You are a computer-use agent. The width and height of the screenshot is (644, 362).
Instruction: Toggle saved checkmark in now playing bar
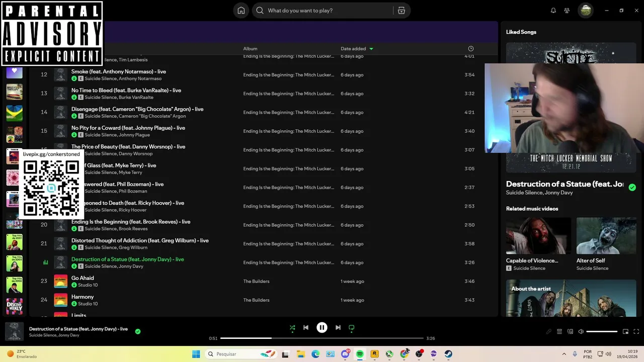(138, 331)
